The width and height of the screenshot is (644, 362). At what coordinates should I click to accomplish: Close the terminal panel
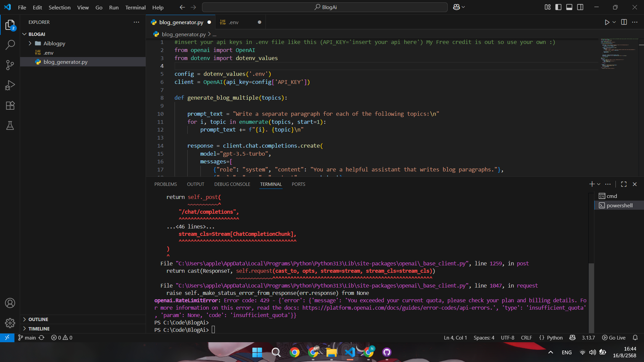pyautogui.click(x=635, y=184)
